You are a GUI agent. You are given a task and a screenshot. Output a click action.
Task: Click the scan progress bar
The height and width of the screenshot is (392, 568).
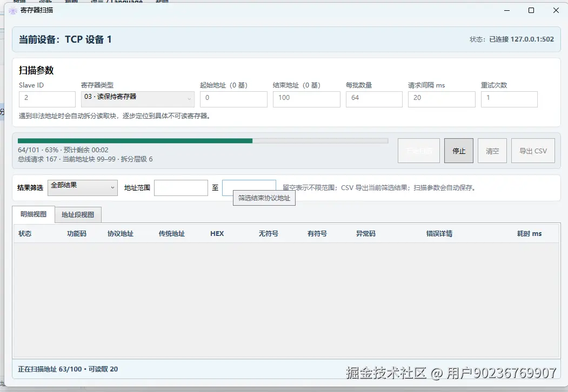click(x=203, y=141)
